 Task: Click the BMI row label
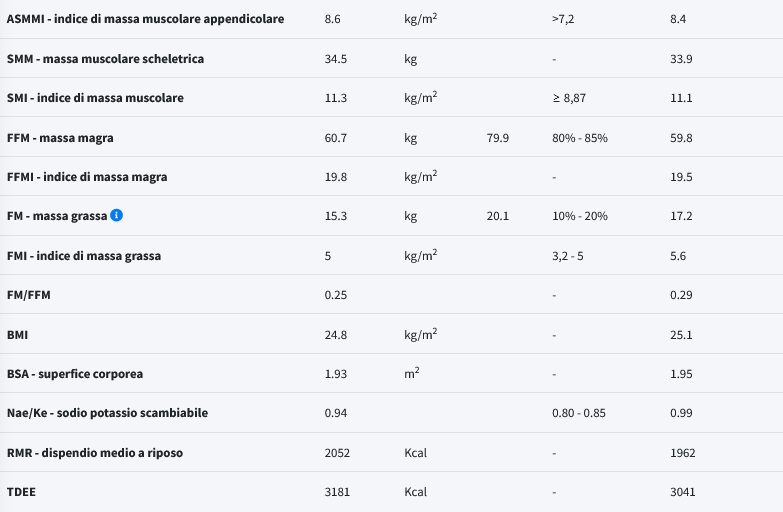[x=17, y=335]
